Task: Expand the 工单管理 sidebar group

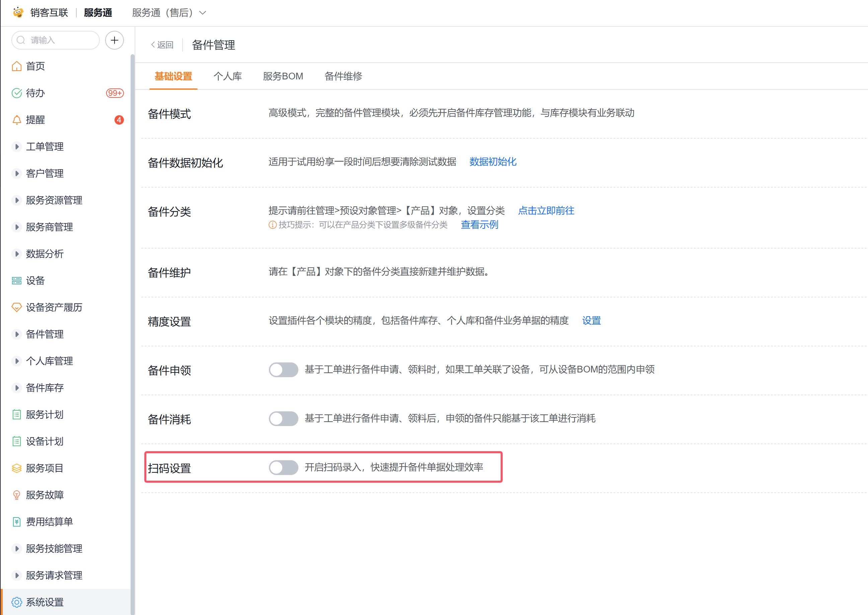Action: pyautogui.click(x=17, y=147)
